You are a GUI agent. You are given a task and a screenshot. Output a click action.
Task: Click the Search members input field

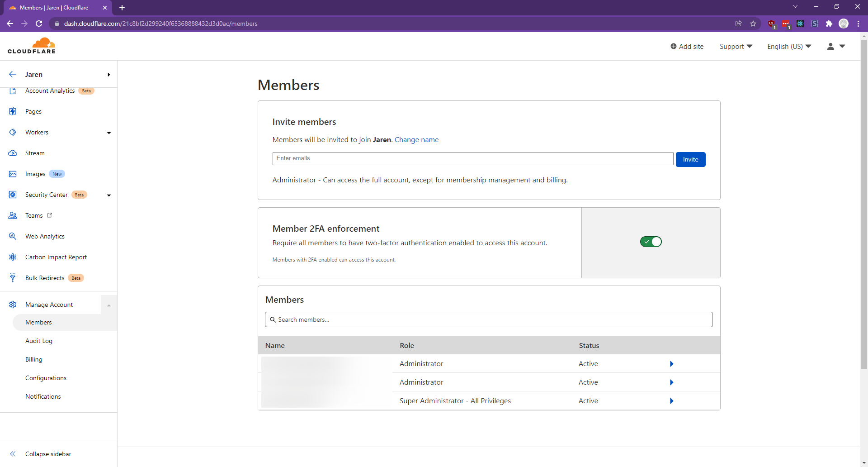488,319
